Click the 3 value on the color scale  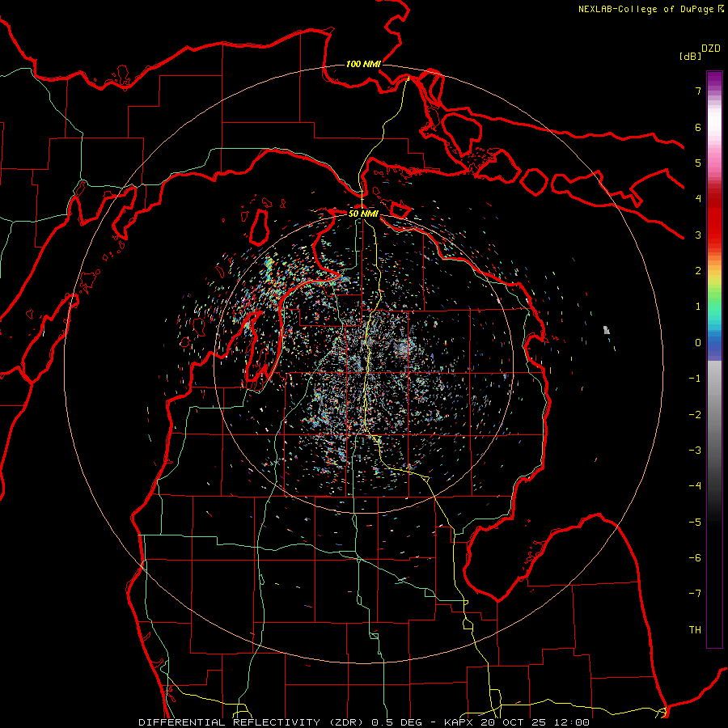click(x=698, y=235)
